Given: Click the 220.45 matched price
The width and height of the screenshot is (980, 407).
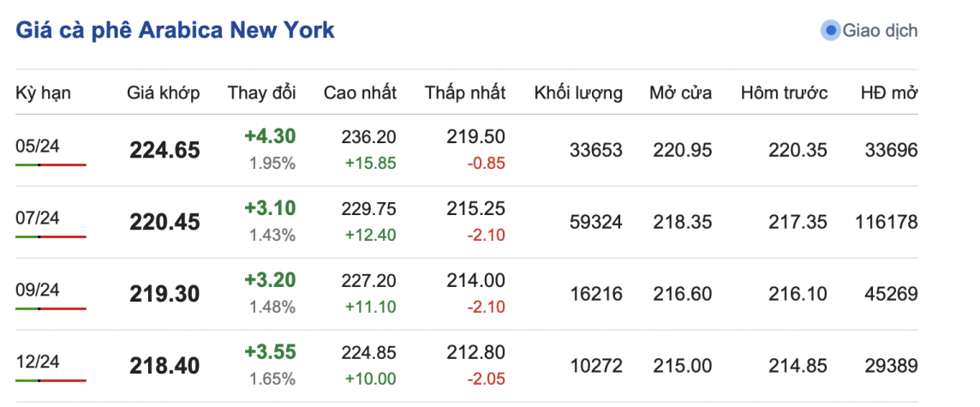Looking at the screenshot, I should click(x=164, y=223).
